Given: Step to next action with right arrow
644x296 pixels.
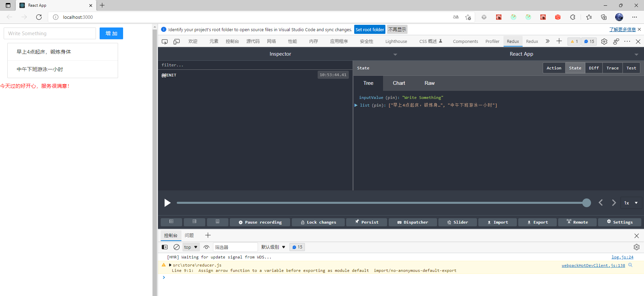Looking at the screenshot, I should point(614,203).
